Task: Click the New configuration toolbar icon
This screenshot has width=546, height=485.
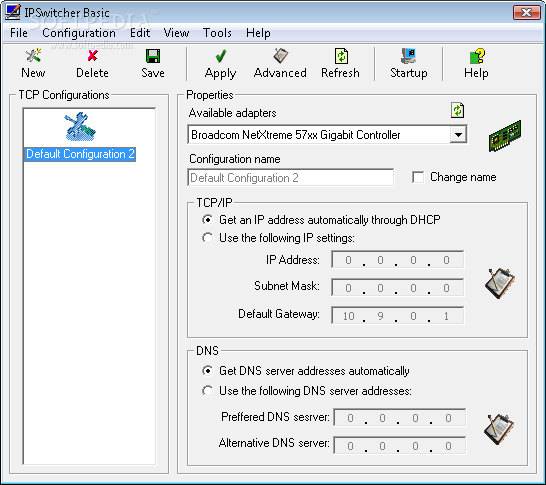Action: (x=33, y=56)
